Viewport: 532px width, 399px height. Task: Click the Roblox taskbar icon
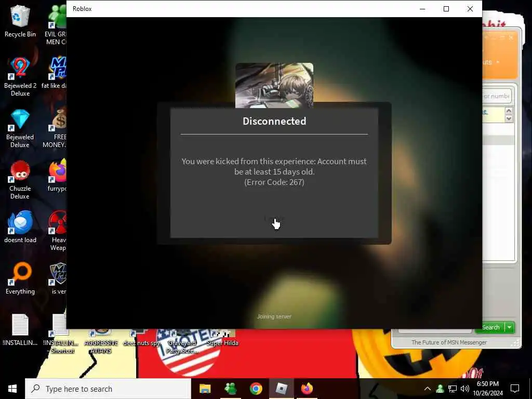[281, 389]
